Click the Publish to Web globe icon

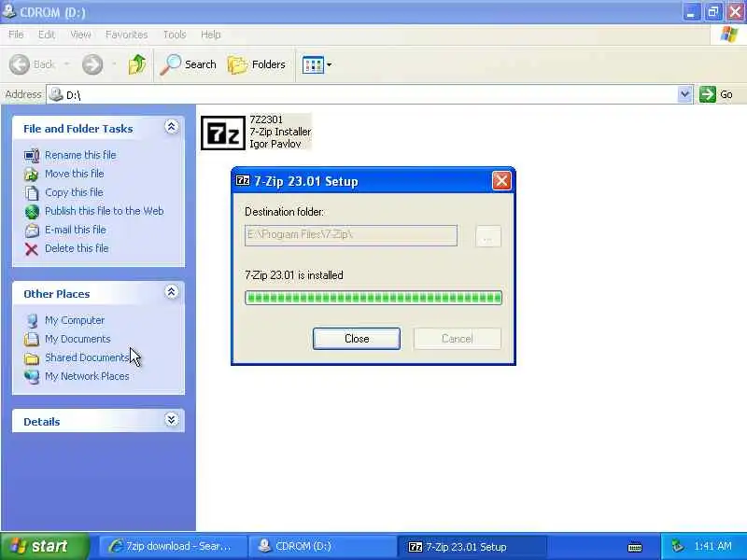tap(32, 212)
